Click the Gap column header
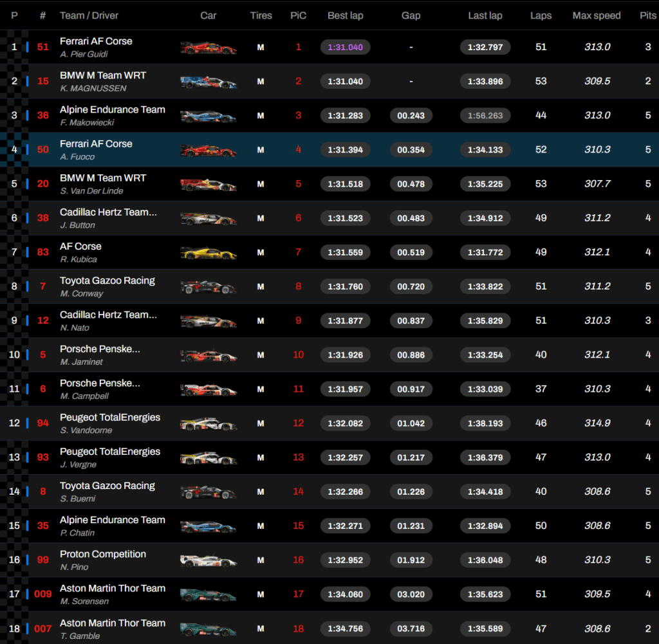This screenshot has height=644, width=659. pyautogui.click(x=411, y=15)
